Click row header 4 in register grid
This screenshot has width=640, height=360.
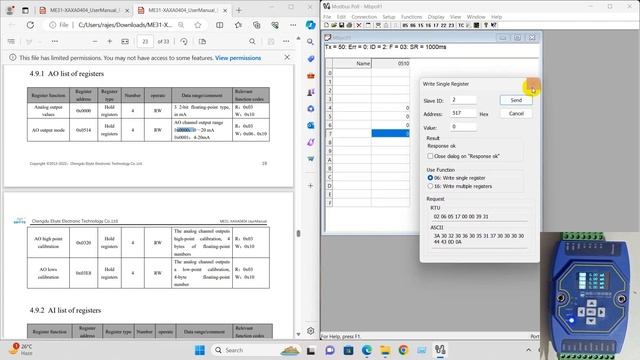329,108
